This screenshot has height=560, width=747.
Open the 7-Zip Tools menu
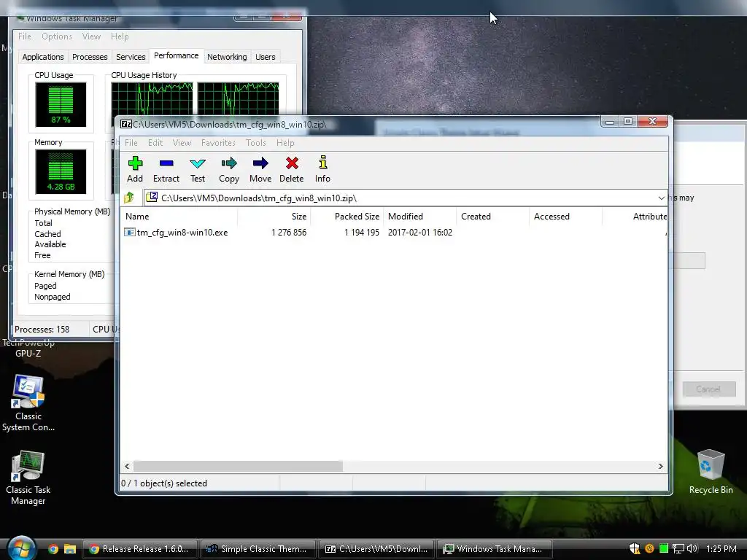tap(256, 143)
